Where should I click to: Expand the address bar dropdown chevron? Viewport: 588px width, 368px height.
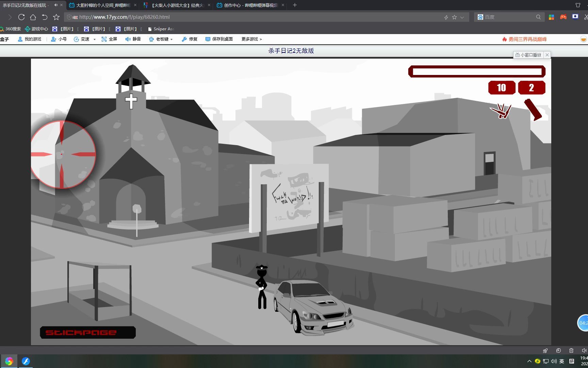pyautogui.click(x=462, y=17)
